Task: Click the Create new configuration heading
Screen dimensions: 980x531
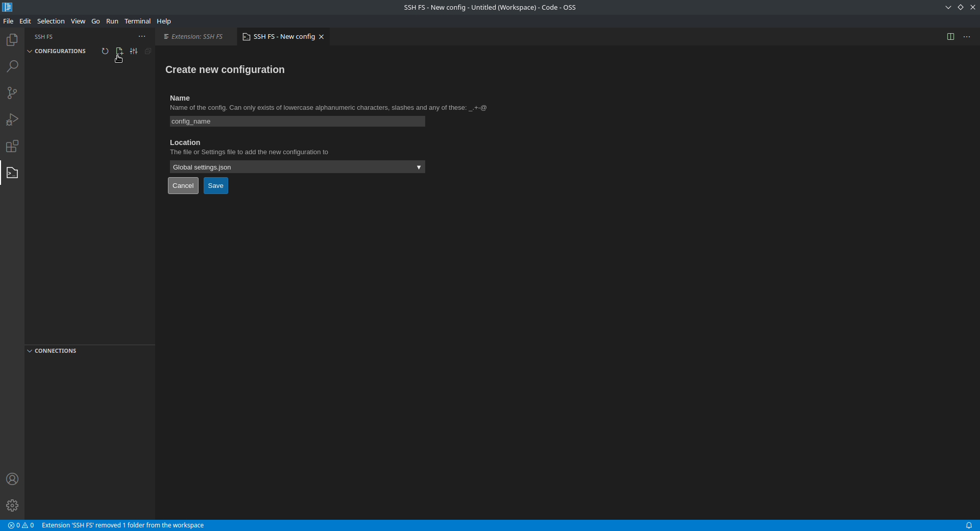Action: [x=225, y=69]
